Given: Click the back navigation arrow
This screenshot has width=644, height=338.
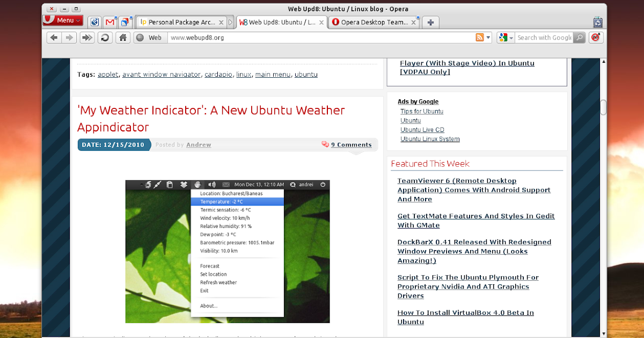Looking at the screenshot, I should click(53, 38).
